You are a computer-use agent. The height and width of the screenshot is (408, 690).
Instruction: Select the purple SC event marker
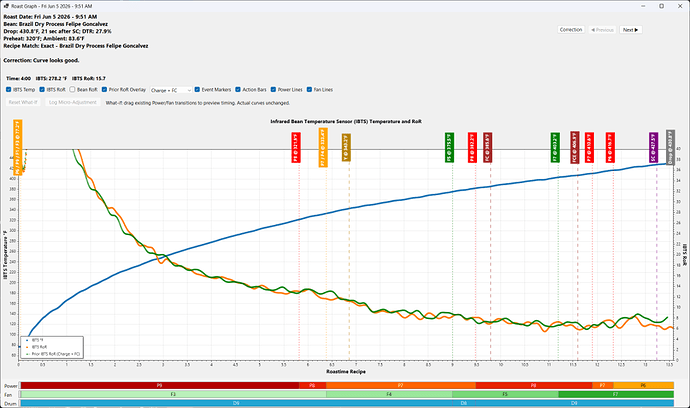coord(653,147)
